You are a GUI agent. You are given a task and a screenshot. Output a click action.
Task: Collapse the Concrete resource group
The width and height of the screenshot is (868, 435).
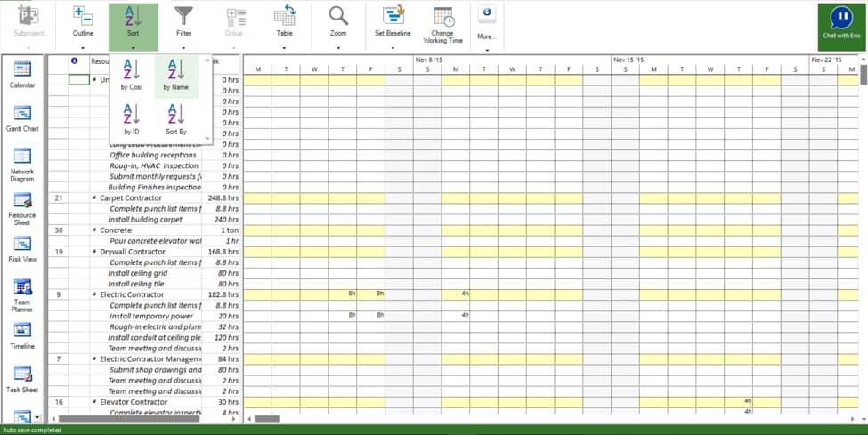94,230
